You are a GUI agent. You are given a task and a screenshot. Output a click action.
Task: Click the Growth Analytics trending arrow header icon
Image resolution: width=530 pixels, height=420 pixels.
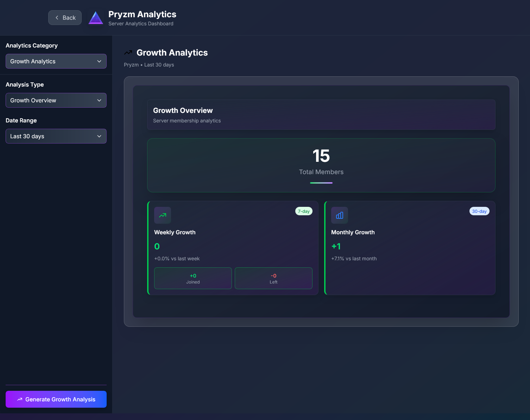click(129, 52)
